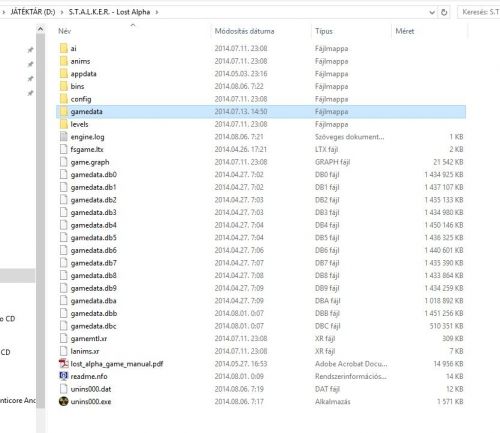500x433 pixels.
Task: Click the 2014.07.13. 14:50 date cell
Action: [241, 112]
